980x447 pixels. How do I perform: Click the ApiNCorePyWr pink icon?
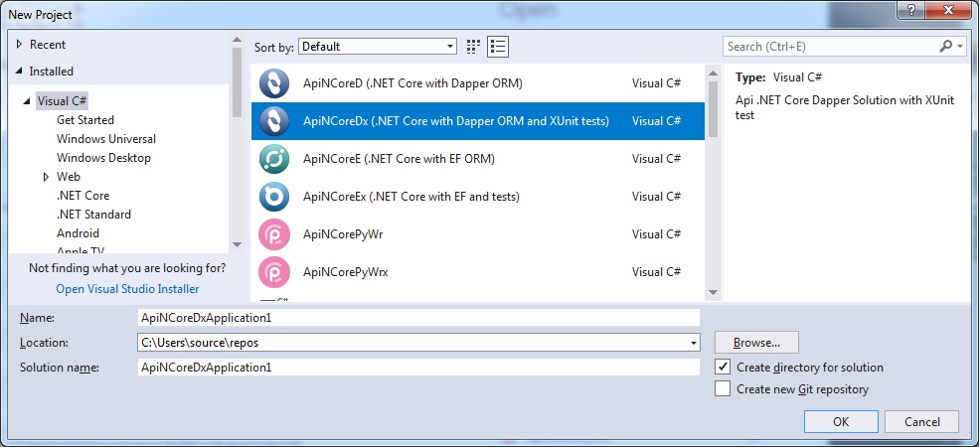(x=273, y=234)
